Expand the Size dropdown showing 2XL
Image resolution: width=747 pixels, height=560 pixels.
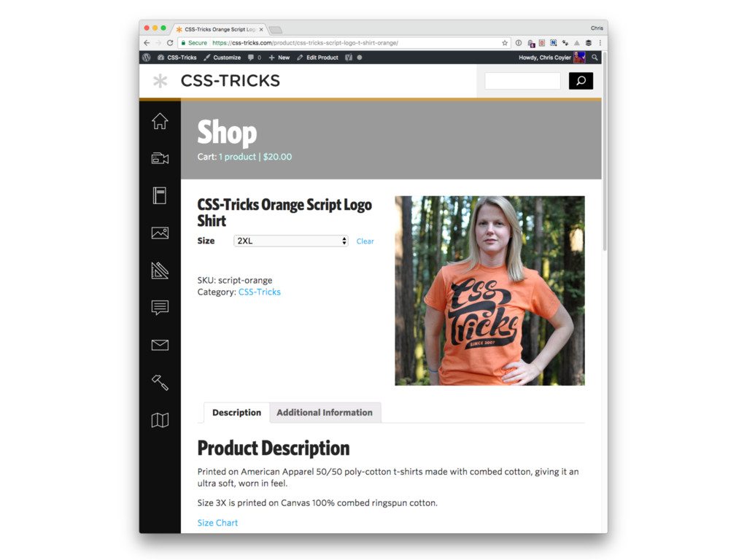coord(290,241)
